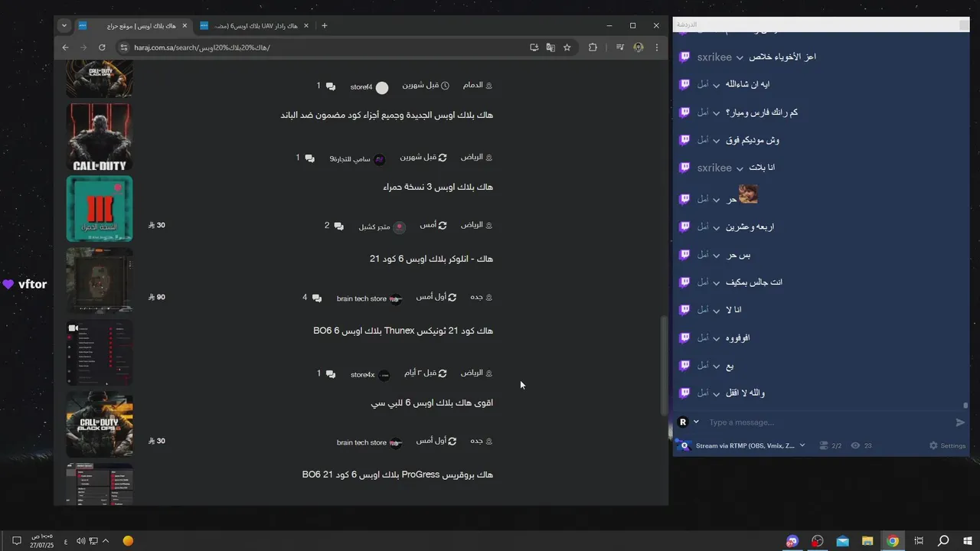Open the media controls icon in Chrome toolbar
This screenshot has width=980, height=551.
620,47
